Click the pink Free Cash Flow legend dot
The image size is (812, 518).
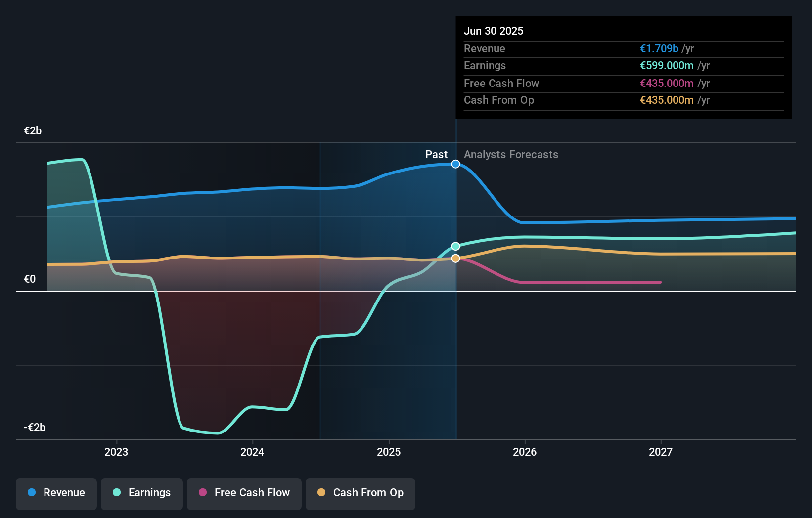click(x=204, y=493)
